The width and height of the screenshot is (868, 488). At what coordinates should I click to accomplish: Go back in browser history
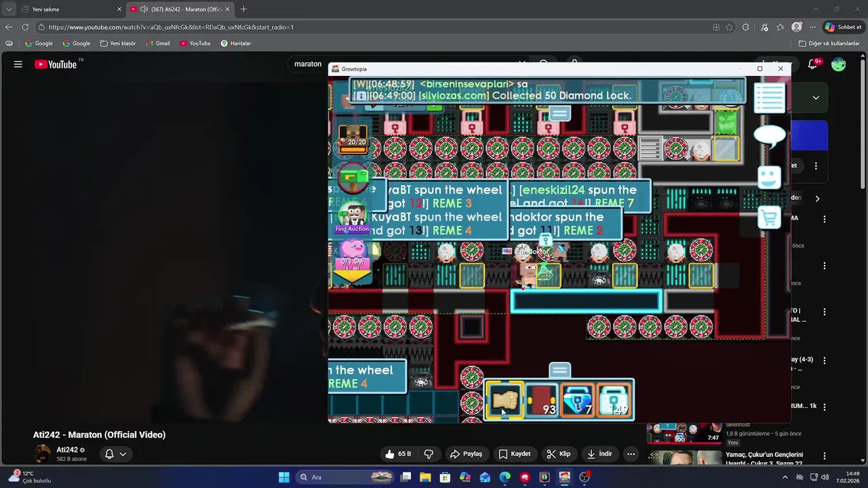(9, 27)
